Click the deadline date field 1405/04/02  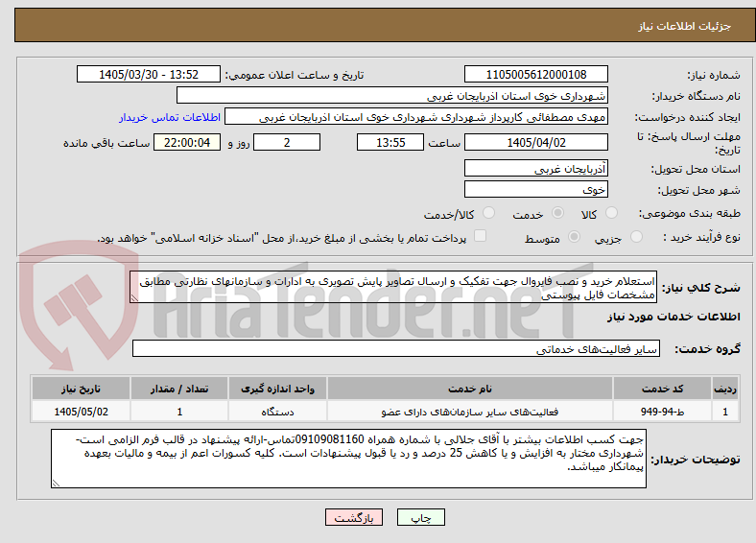coord(535,142)
